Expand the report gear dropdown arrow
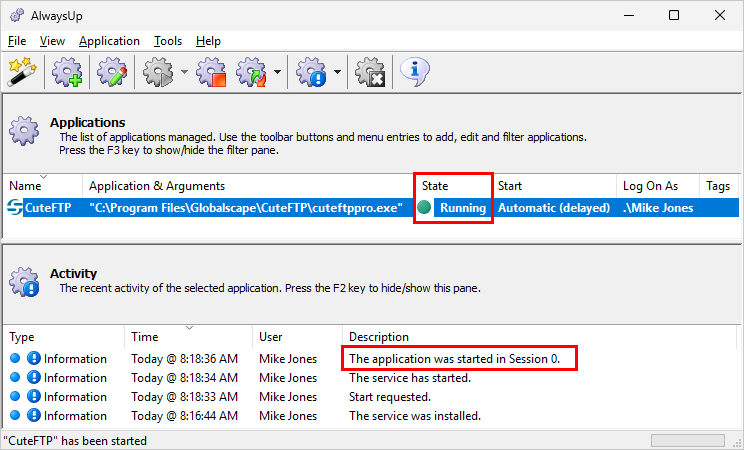The image size is (744, 450). click(x=337, y=72)
